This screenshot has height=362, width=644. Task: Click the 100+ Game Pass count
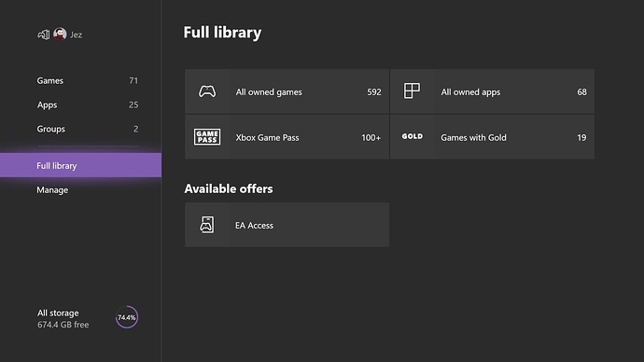(x=371, y=137)
